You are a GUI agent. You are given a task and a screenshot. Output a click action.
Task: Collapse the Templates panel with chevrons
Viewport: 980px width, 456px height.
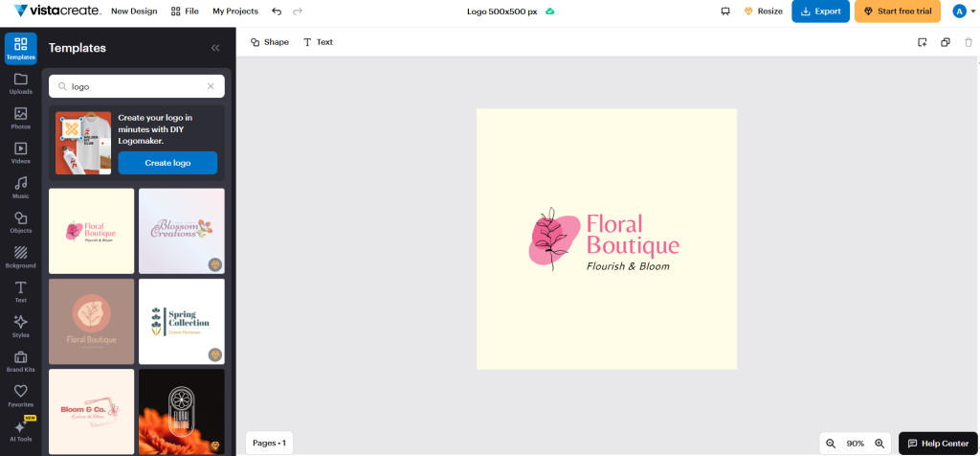coord(215,48)
